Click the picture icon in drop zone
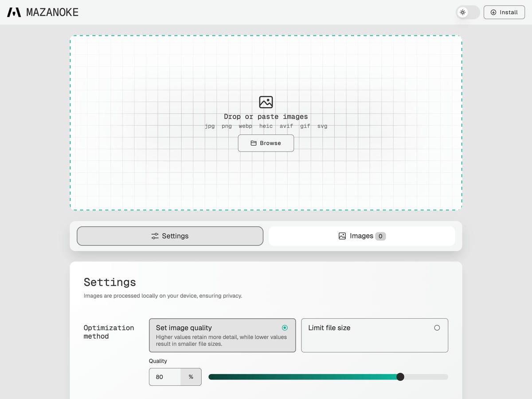 point(266,102)
